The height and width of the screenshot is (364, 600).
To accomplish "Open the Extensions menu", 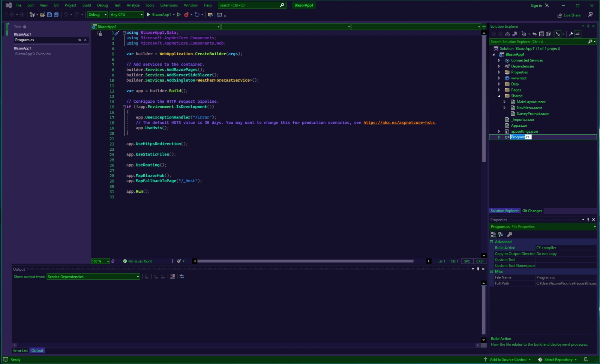I will tap(169, 5).
